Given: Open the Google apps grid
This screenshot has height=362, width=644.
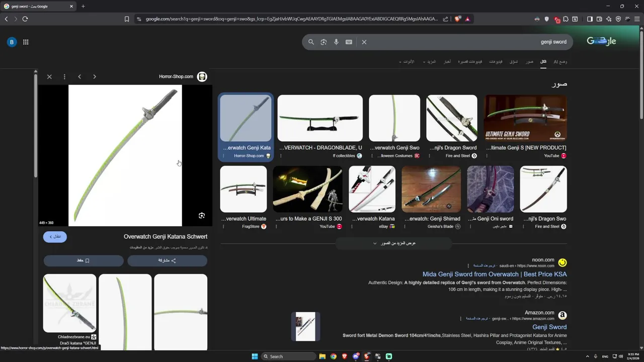Looking at the screenshot, I should point(26,42).
